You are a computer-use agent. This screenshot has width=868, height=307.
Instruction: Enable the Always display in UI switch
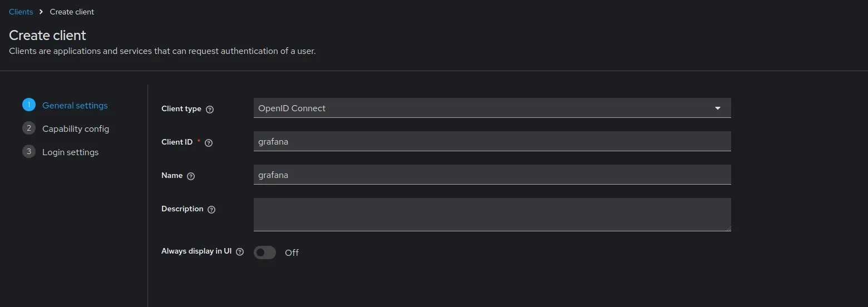click(x=265, y=252)
